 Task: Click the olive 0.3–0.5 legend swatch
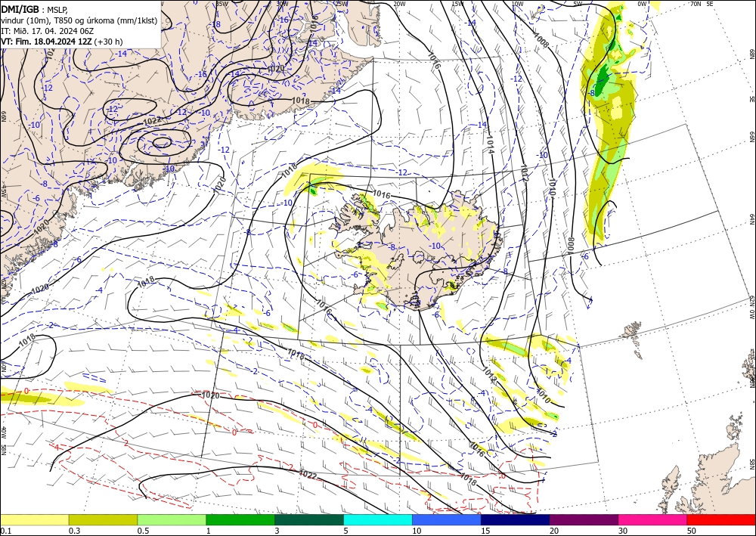103,519
